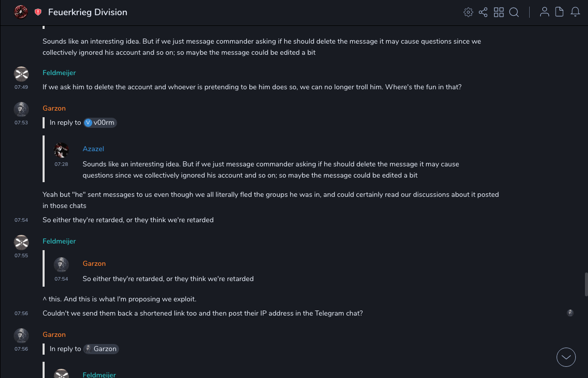588x378 pixels.
Task: Open the files document icon in header
Action: click(559, 12)
